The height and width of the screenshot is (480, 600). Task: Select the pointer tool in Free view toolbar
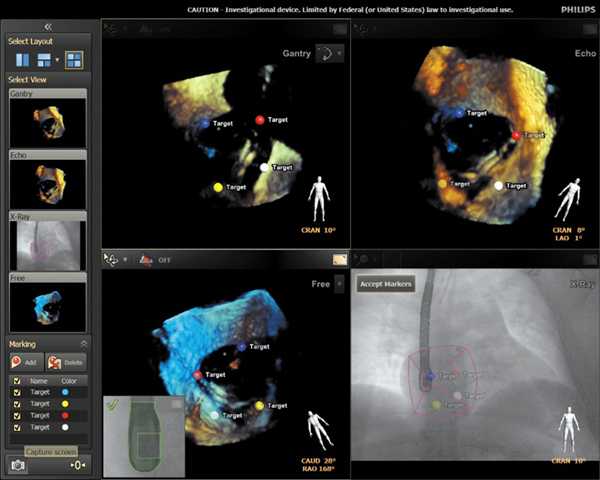111,259
